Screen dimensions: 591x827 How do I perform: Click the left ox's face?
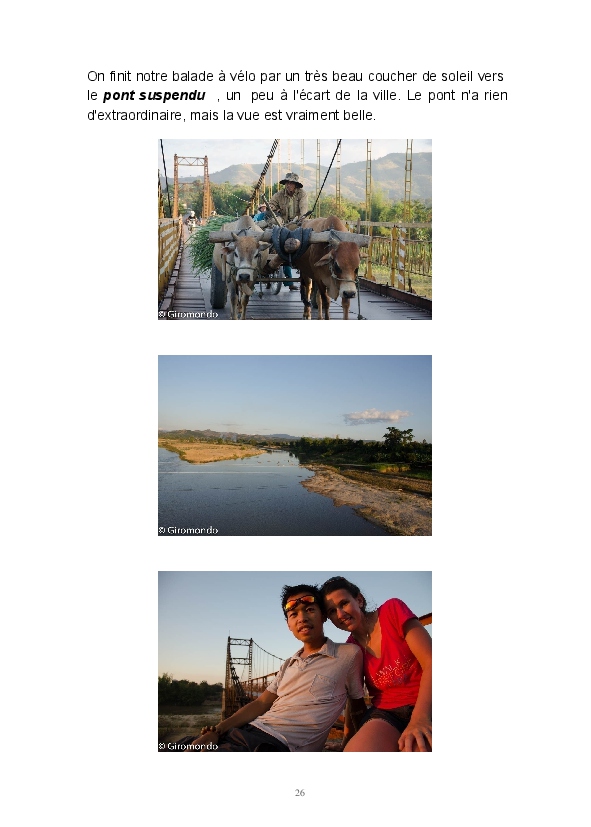(244, 257)
